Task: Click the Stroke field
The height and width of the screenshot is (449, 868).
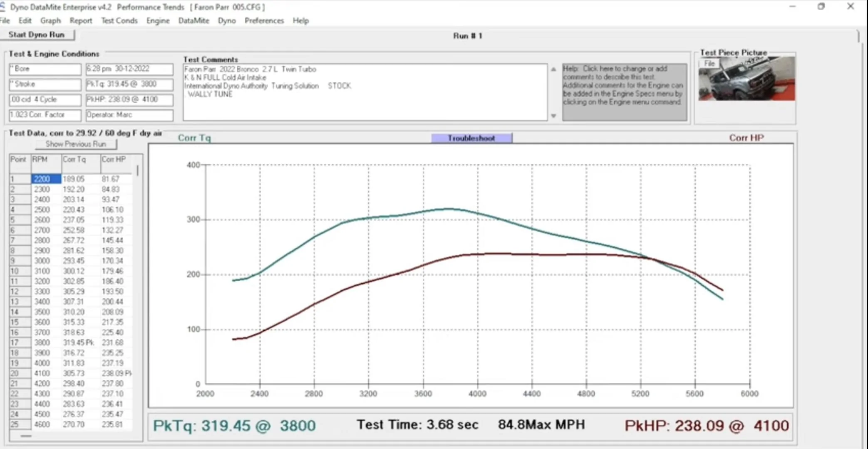Action: [45, 84]
